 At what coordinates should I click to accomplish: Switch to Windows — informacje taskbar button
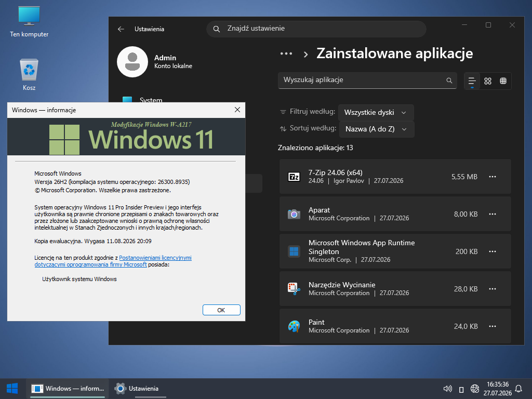coord(67,389)
